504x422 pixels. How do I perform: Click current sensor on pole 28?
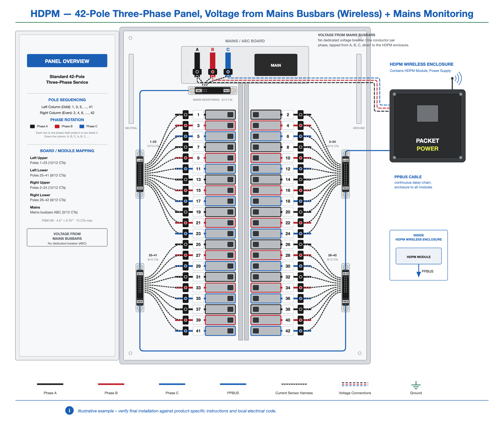coord(300,255)
